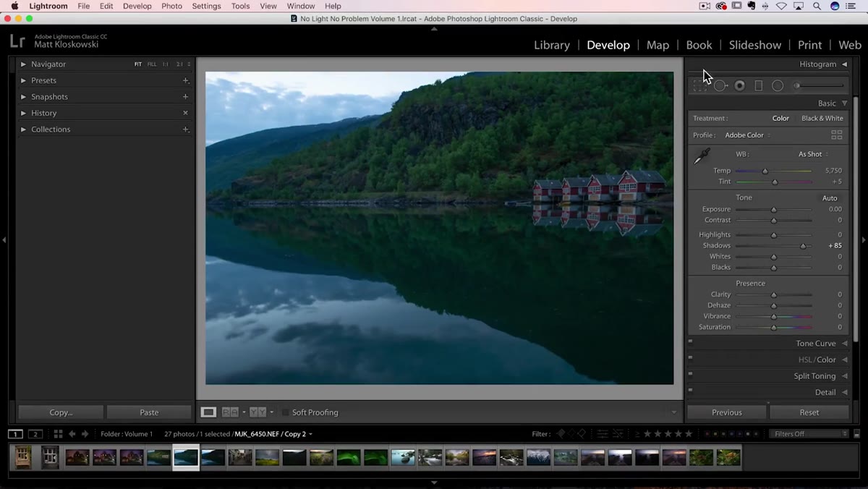Expand the Snapshots panel
Viewport: 868px width, 489px height.
23,97
